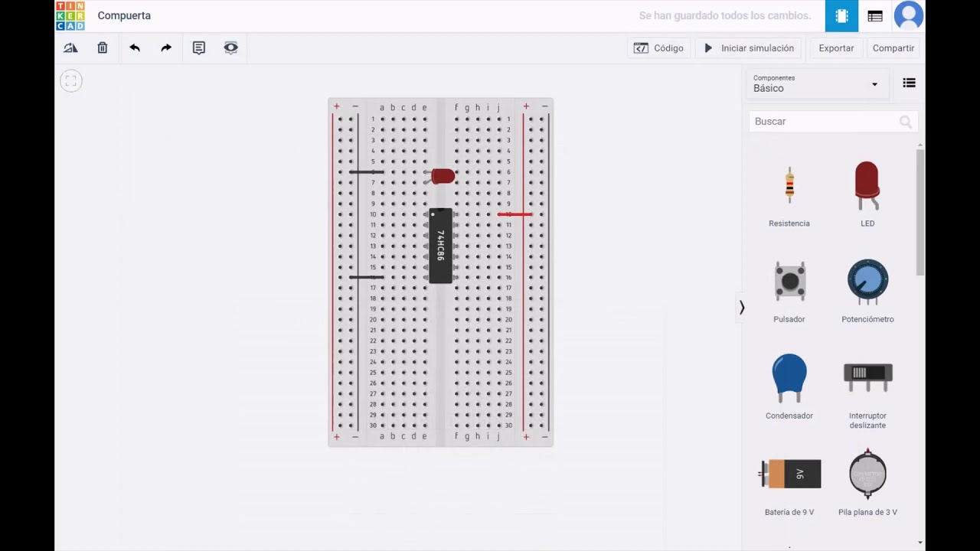Open the Tinkercad home logo
The image size is (980, 551).
coord(70,16)
